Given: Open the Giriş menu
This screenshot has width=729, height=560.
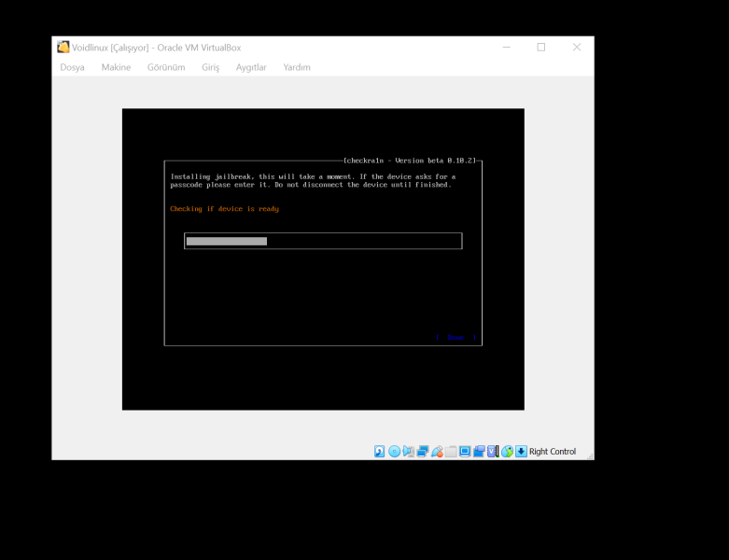Looking at the screenshot, I should click(x=210, y=67).
